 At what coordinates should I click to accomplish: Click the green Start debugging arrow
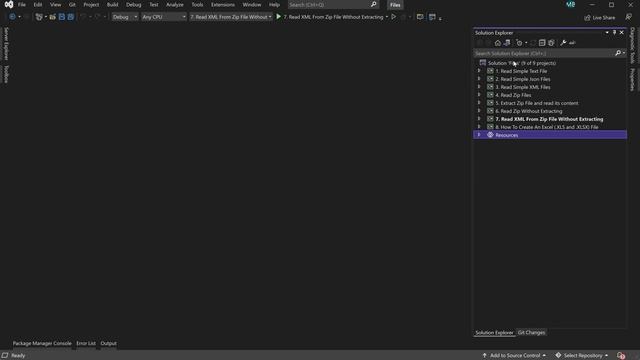[x=278, y=17]
